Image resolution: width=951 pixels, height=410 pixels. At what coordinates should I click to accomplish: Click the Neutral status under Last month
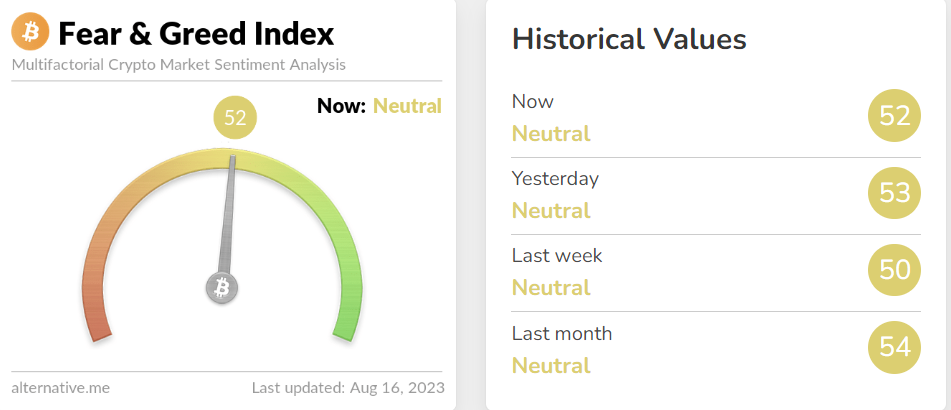tap(551, 365)
